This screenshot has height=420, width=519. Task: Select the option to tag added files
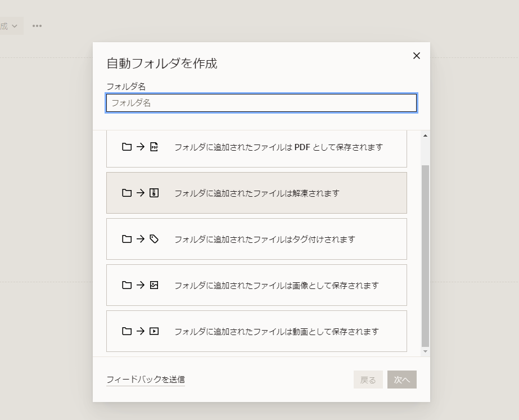click(x=256, y=239)
